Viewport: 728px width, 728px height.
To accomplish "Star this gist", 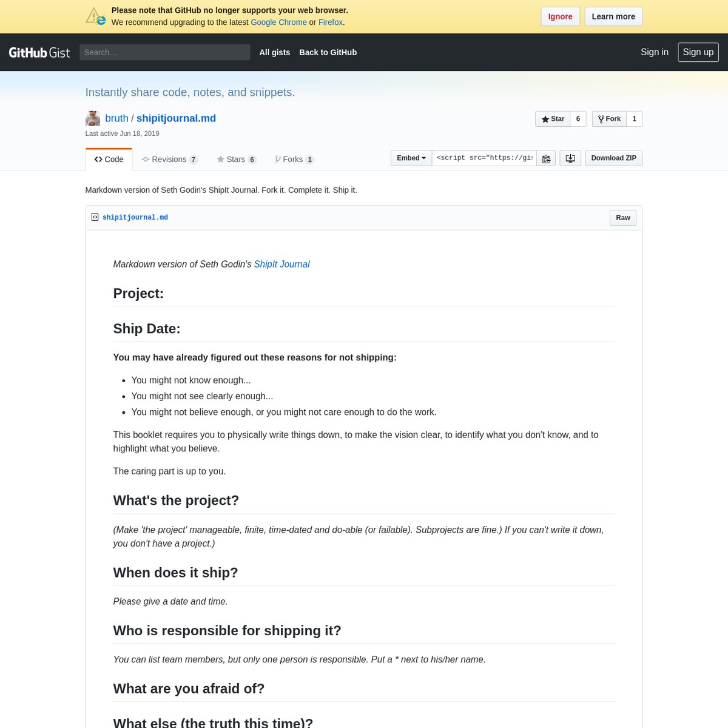I will point(553,118).
